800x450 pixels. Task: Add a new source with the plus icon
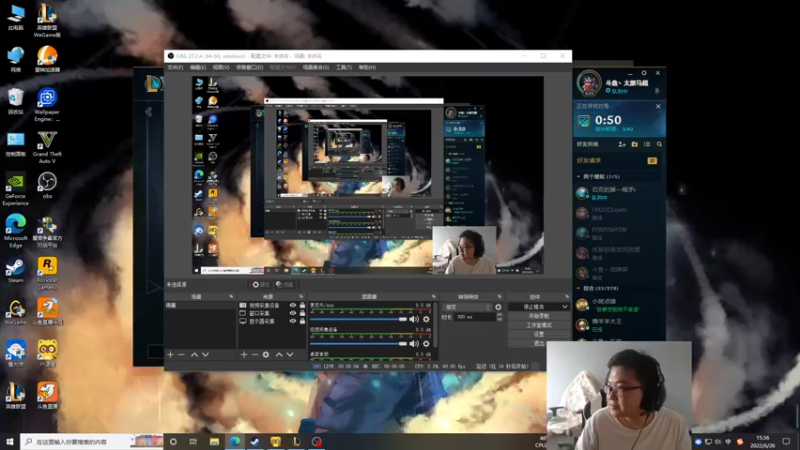click(x=244, y=355)
